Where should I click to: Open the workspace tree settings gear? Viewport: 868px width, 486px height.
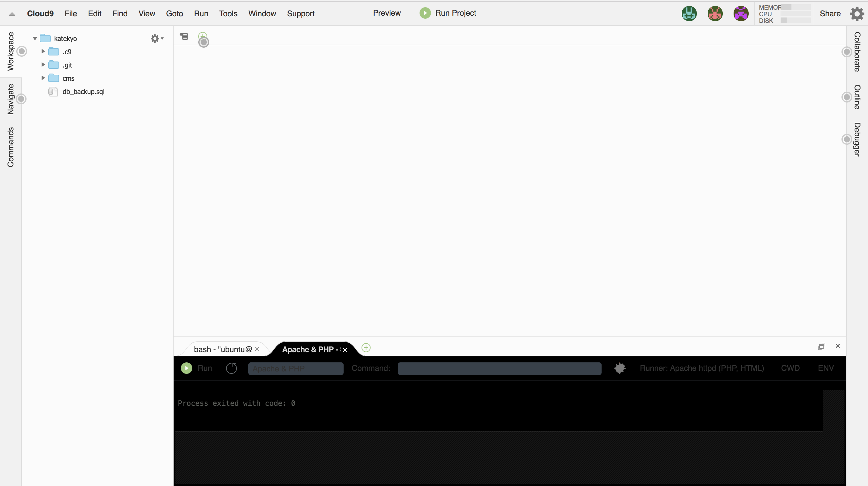tap(157, 38)
